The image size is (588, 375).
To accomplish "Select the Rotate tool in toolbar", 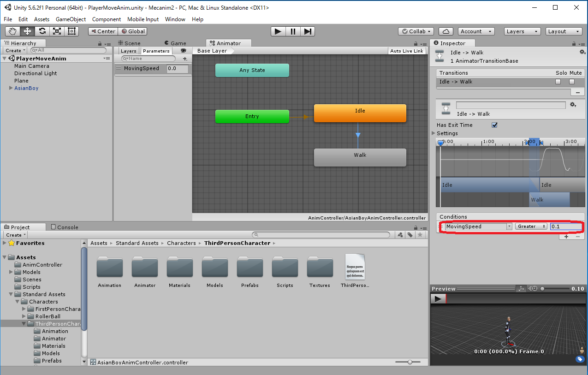I will click(x=42, y=31).
